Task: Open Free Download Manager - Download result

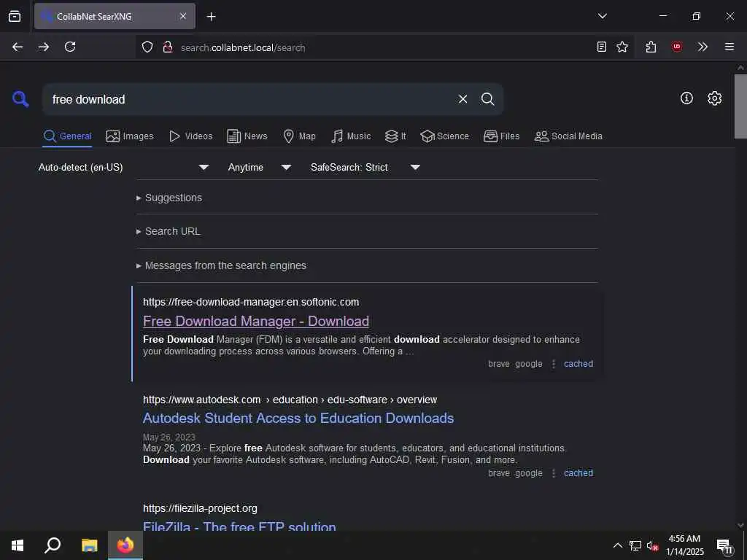Action: [x=256, y=322]
